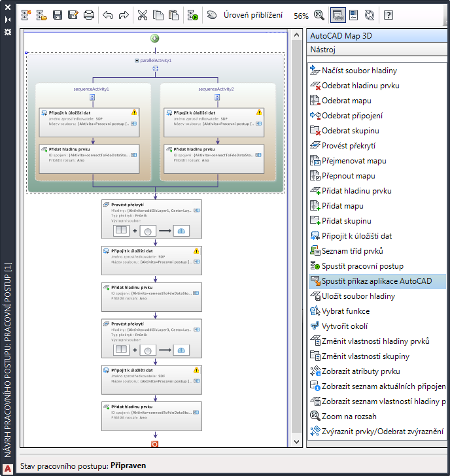Open help with question mark icon

(389, 15)
